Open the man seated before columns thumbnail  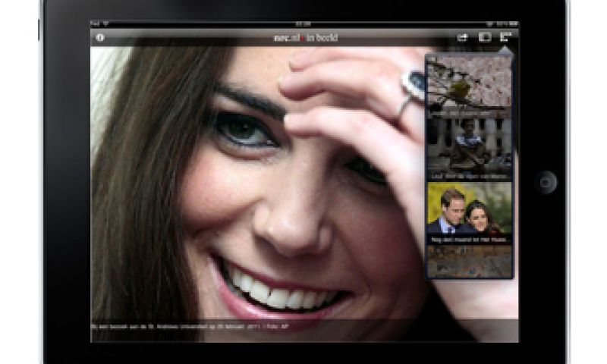[x=469, y=149]
